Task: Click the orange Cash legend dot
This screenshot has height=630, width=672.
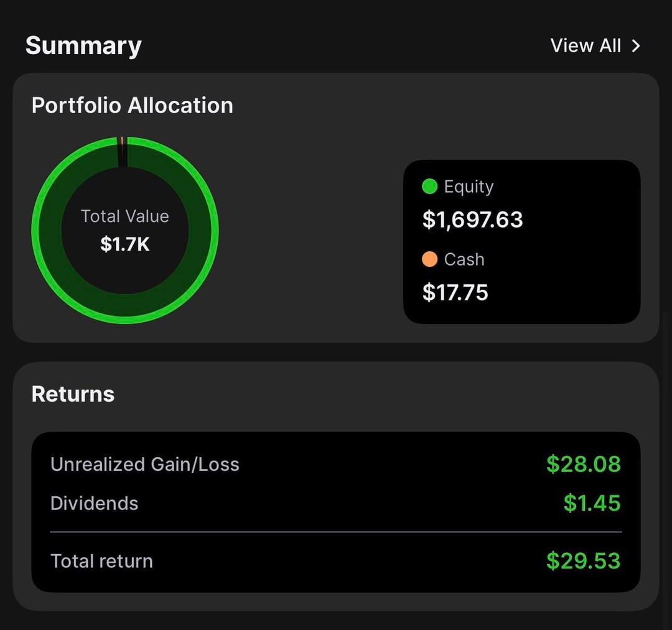Action: click(x=429, y=259)
